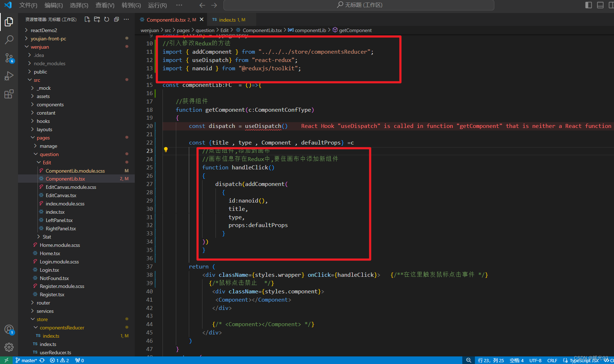Close the ComponentLib.tsx editor tab
This screenshot has width=614, height=364.
(x=201, y=19)
